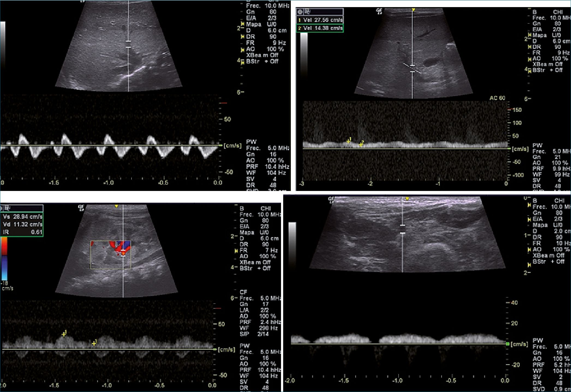
Task: Click the GE logo in the bottom-left panel
Action: point(82,208)
